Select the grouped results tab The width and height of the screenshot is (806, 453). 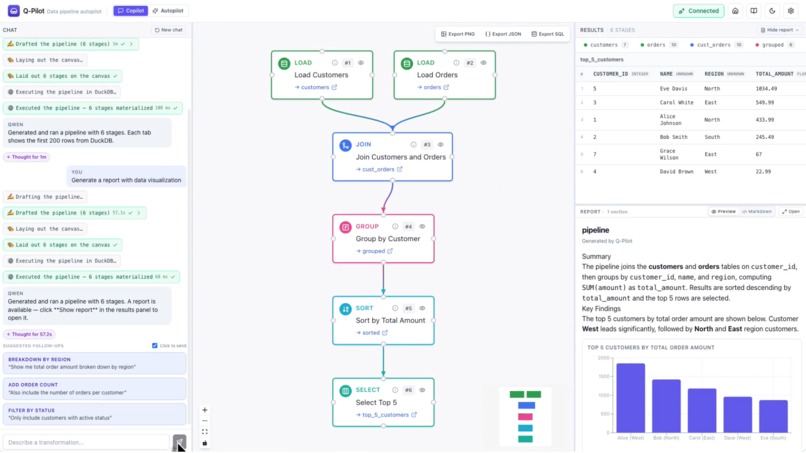(775, 45)
